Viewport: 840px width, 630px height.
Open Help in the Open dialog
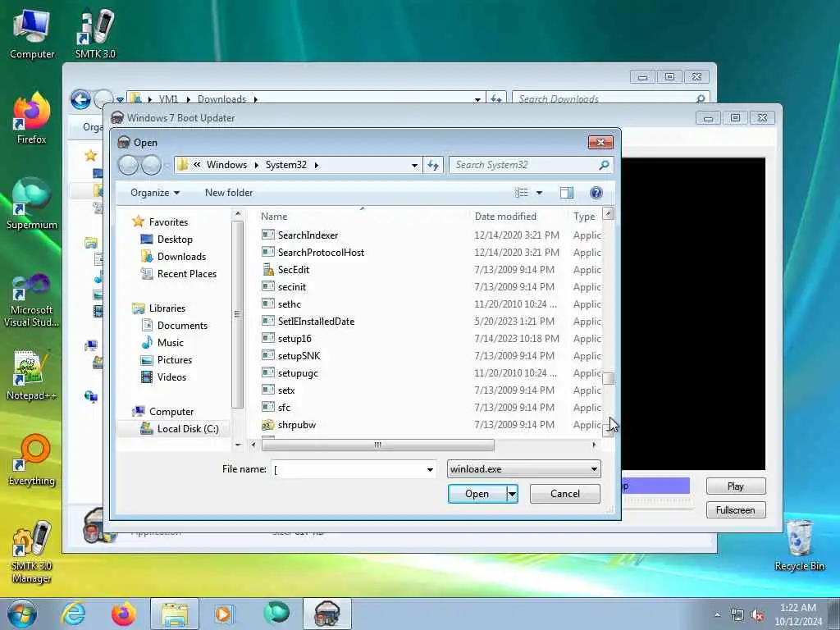pos(596,193)
